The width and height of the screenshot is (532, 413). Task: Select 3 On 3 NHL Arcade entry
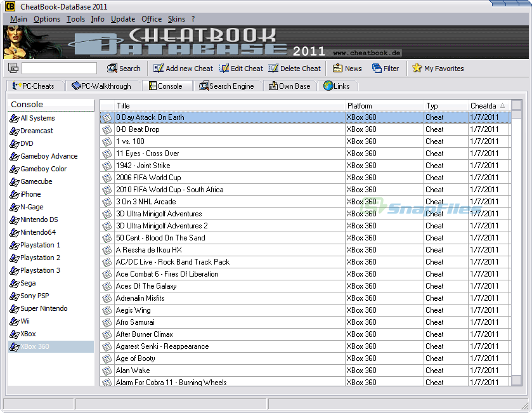[304, 202]
